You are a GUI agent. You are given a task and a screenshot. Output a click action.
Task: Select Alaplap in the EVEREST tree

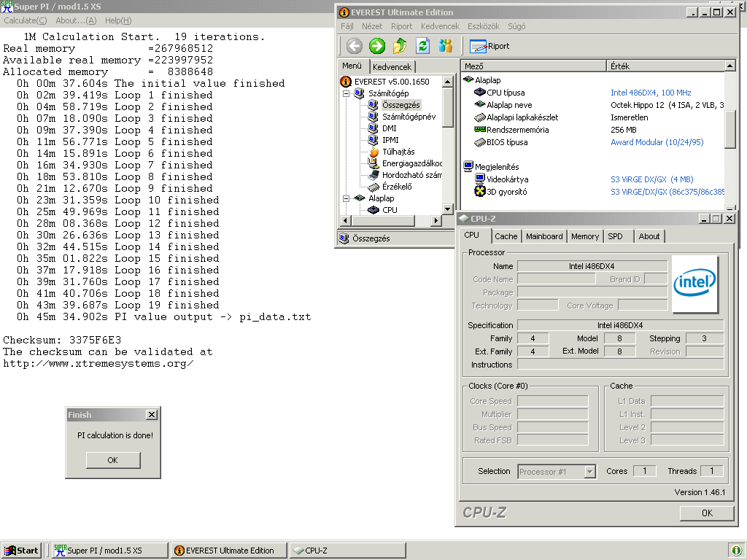[381, 198]
